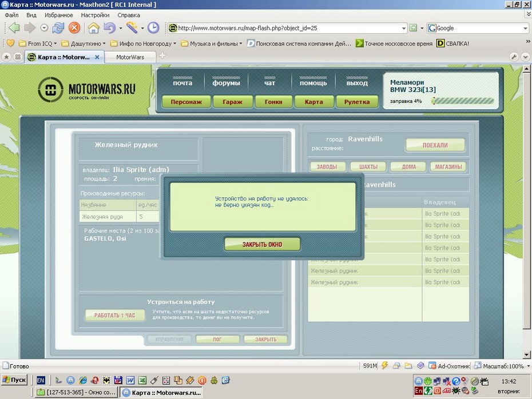Click the ЗАВОДЫ filter button
532x399 pixels.
coord(327,167)
